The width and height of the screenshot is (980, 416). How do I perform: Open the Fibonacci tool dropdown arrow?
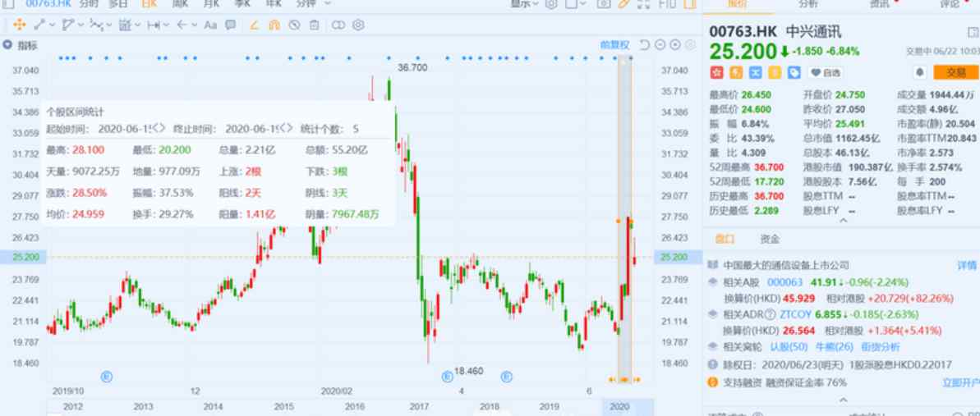138,25
